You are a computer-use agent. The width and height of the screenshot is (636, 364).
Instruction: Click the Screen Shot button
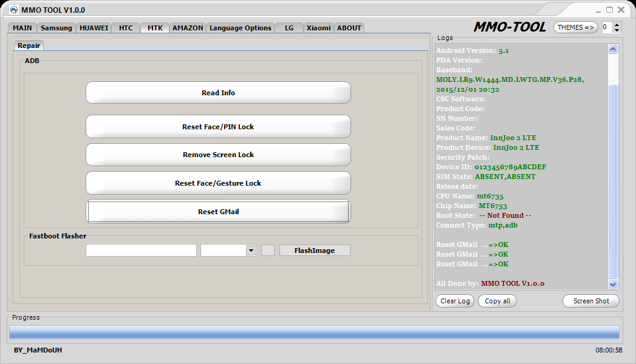(591, 301)
